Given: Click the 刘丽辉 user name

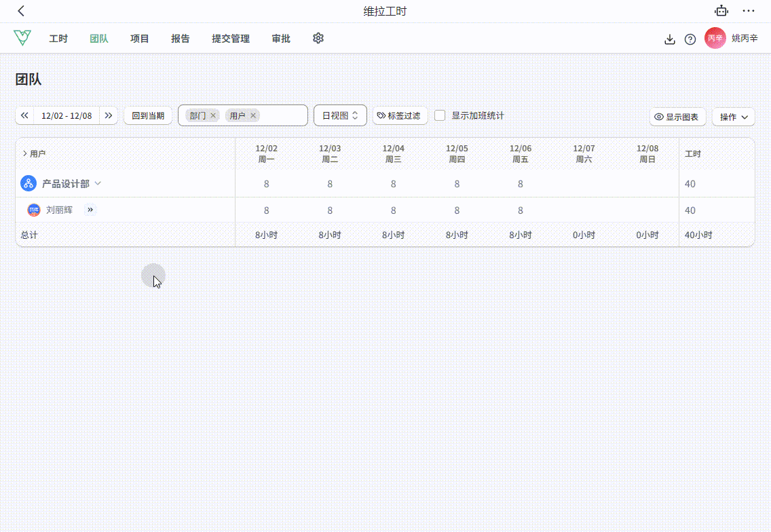Looking at the screenshot, I should click(60, 210).
